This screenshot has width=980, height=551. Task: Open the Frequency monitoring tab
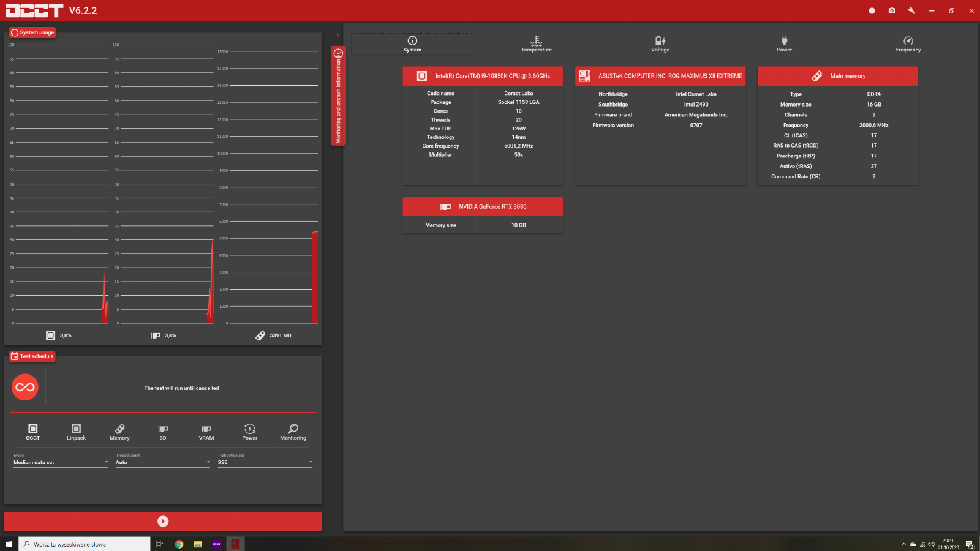click(x=908, y=44)
